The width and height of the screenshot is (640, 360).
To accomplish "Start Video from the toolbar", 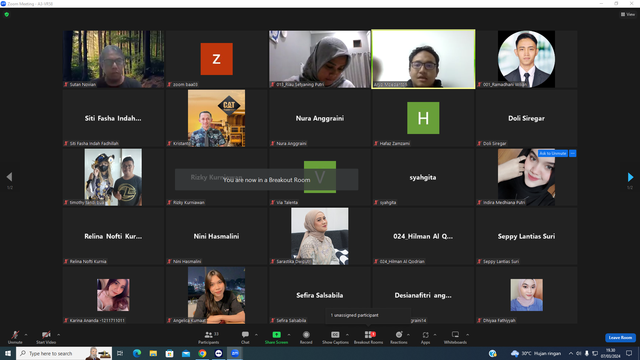I will pos(46,337).
